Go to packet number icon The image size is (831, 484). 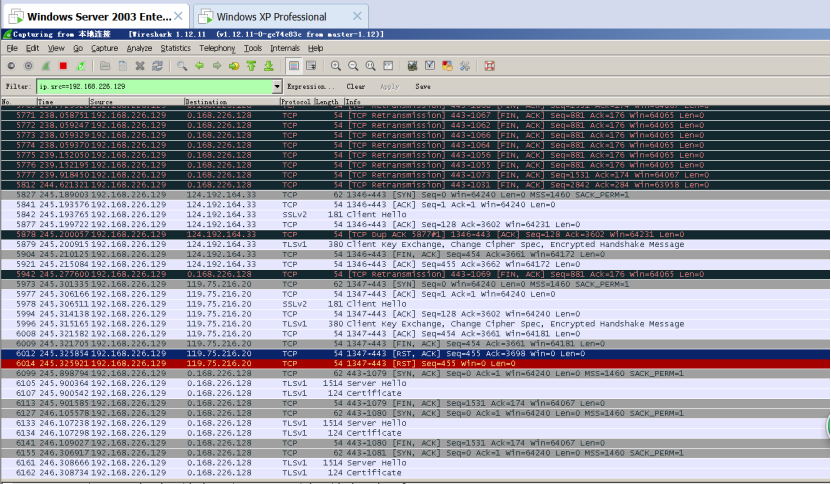(234, 66)
